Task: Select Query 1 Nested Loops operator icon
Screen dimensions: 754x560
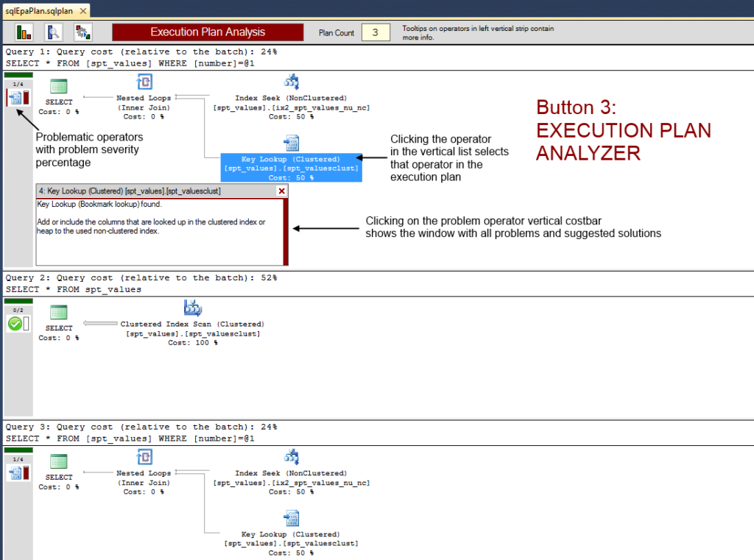Action: tap(144, 82)
